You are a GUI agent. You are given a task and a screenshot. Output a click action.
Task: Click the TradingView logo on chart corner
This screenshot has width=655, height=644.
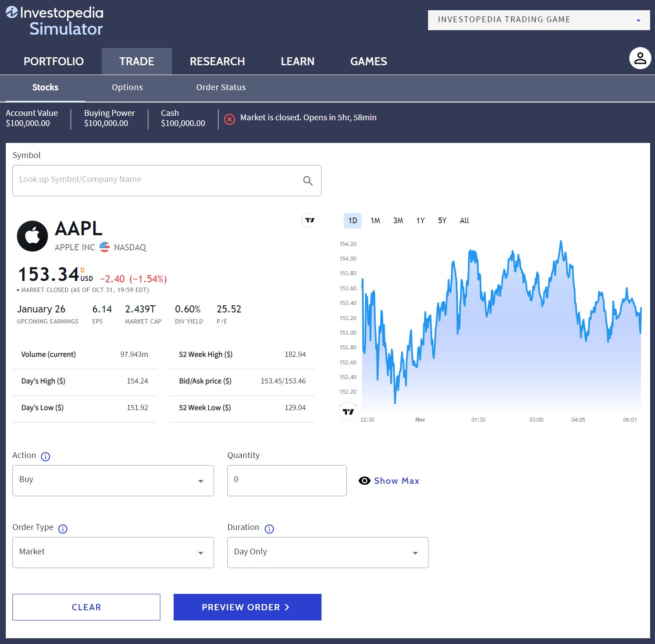[x=348, y=411]
